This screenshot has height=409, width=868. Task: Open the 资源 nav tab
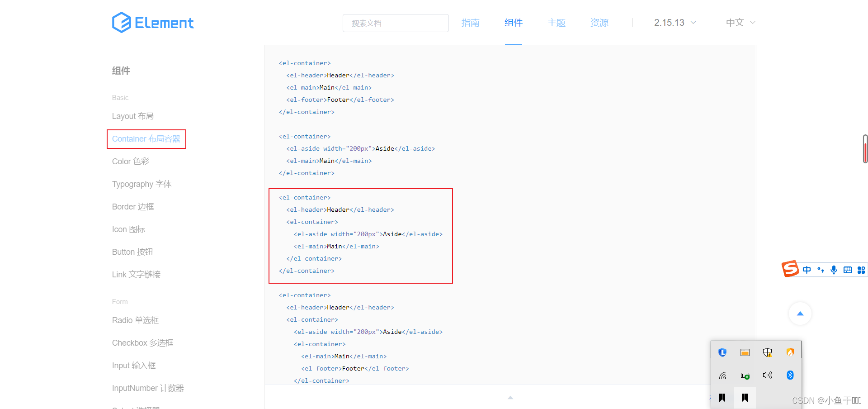pyautogui.click(x=599, y=23)
